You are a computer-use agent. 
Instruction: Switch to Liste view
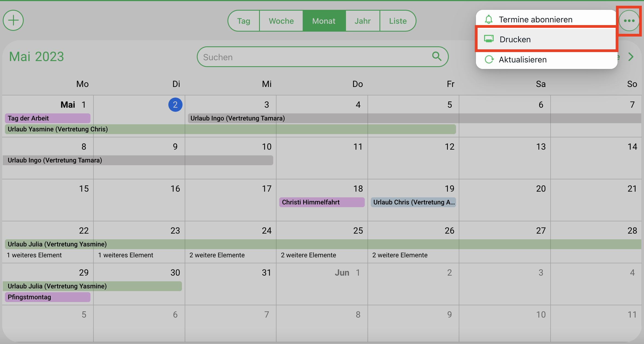click(x=398, y=21)
